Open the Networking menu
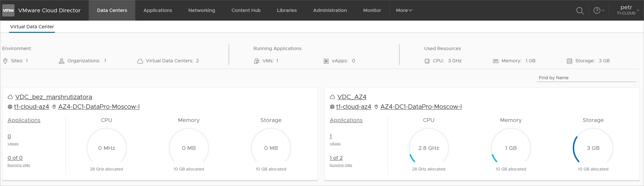Screen dimensions: 644x186 coord(202,10)
